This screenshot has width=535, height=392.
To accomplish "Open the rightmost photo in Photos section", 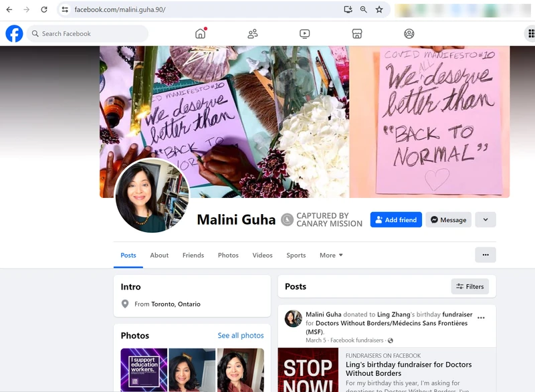I will point(241,370).
